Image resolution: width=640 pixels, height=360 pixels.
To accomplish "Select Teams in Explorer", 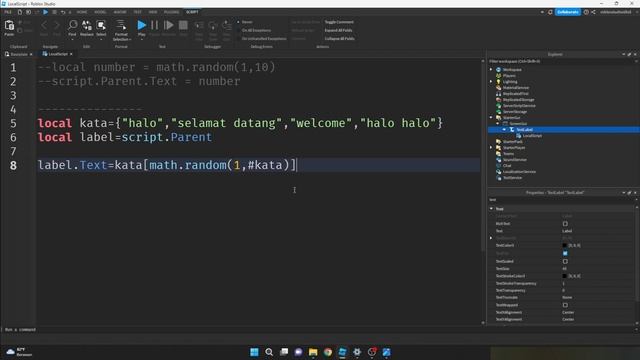I will click(x=508, y=154).
